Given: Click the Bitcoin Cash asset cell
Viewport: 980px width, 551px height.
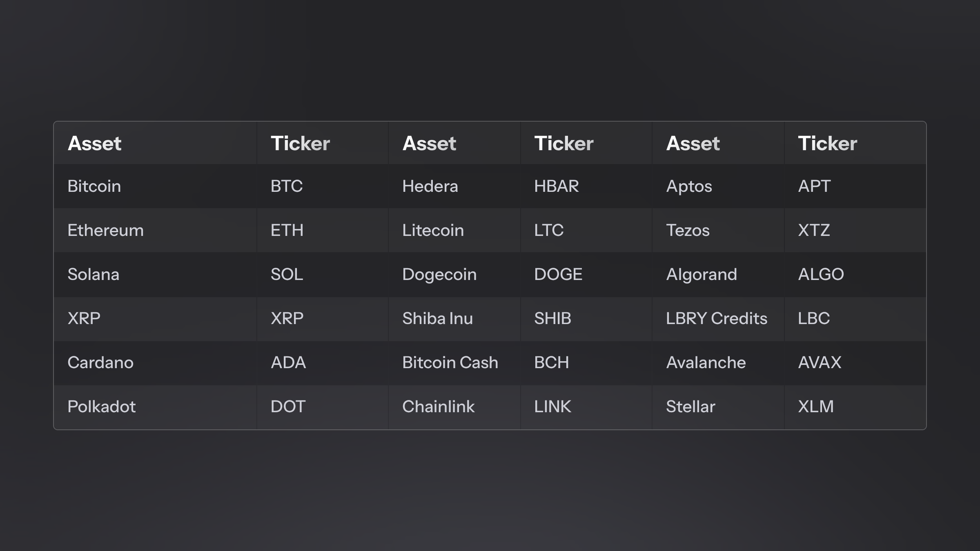Looking at the screenshot, I should (450, 362).
